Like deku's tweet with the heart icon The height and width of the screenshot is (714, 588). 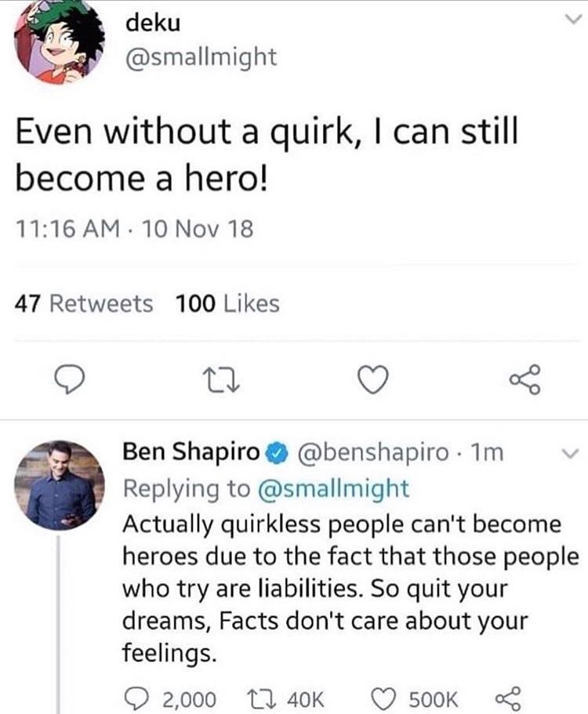[372, 380]
